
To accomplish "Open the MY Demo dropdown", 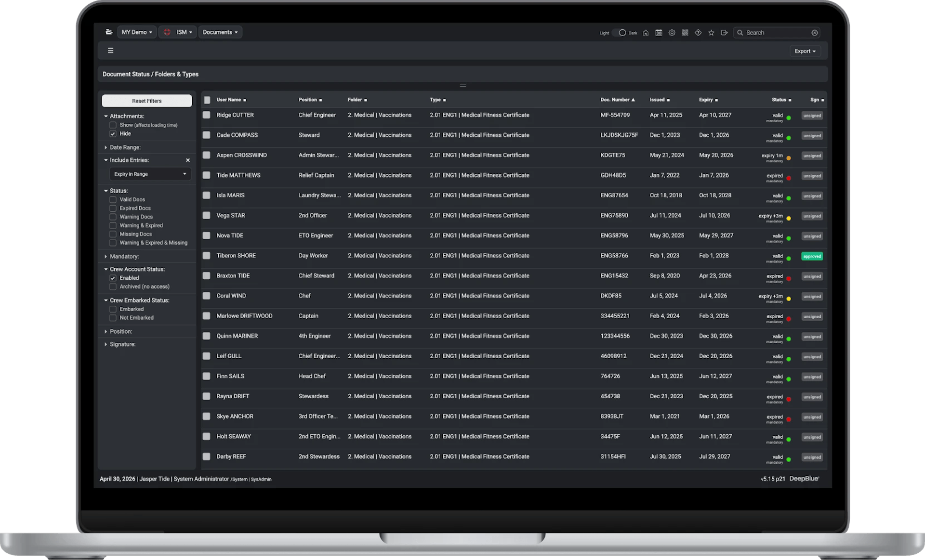I will coord(137,32).
